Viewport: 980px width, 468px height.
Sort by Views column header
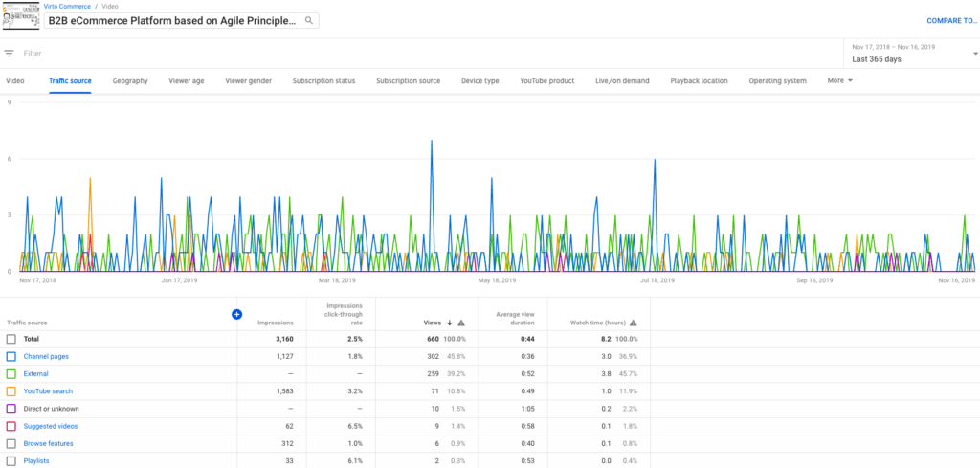433,323
